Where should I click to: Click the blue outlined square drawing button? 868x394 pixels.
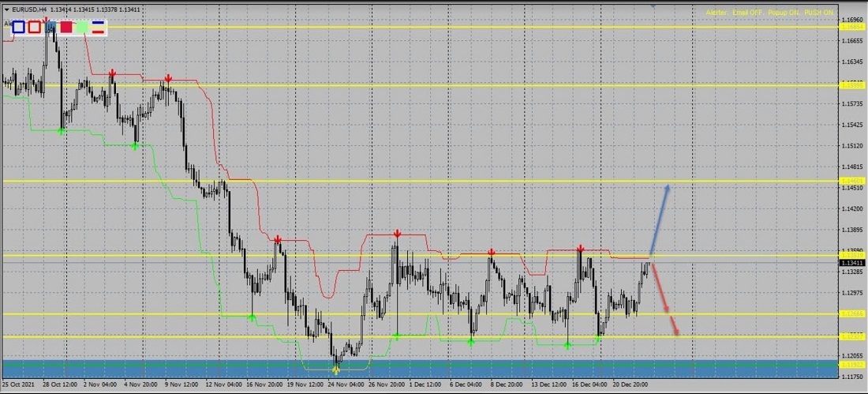(x=18, y=27)
